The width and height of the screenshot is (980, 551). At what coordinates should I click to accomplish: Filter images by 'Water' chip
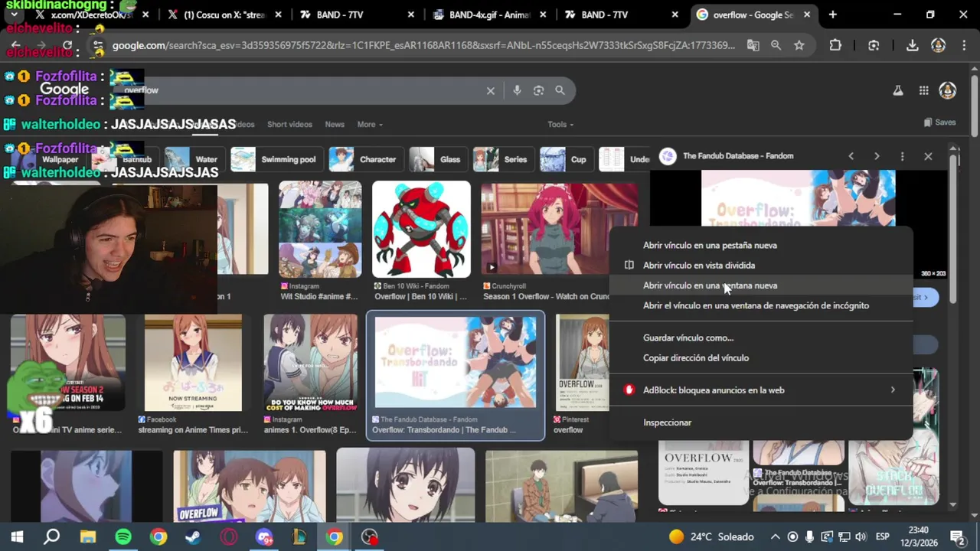click(194, 159)
